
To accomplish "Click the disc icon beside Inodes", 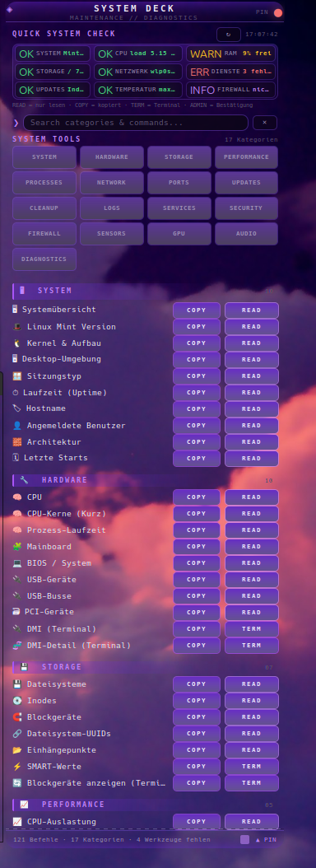I will [x=17, y=700].
